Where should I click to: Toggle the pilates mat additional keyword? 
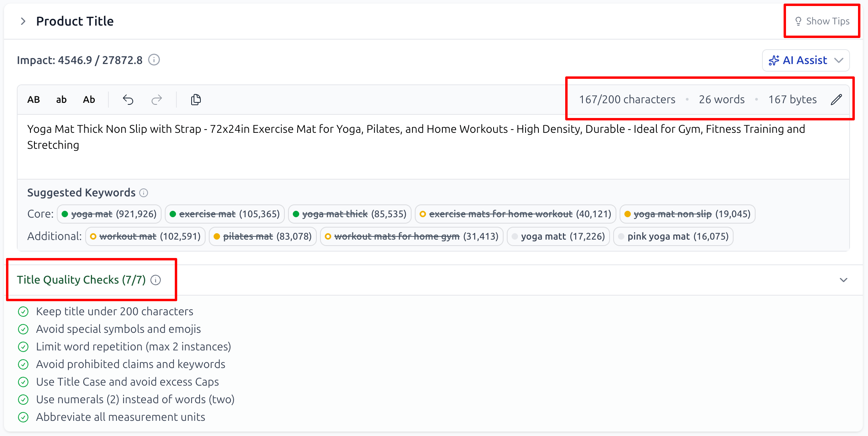tap(262, 236)
